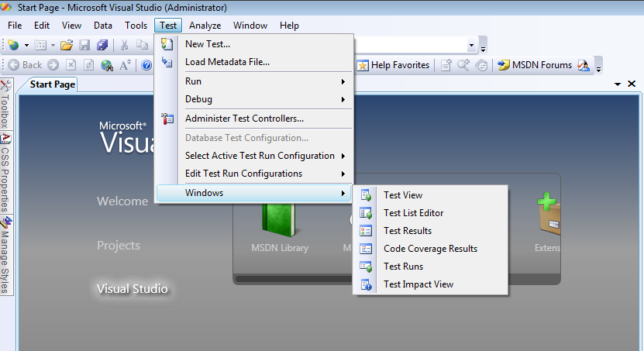Open the Add New Item dropdown arrow
The width and height of the screenshot is (644, 351).
point(53,45)
